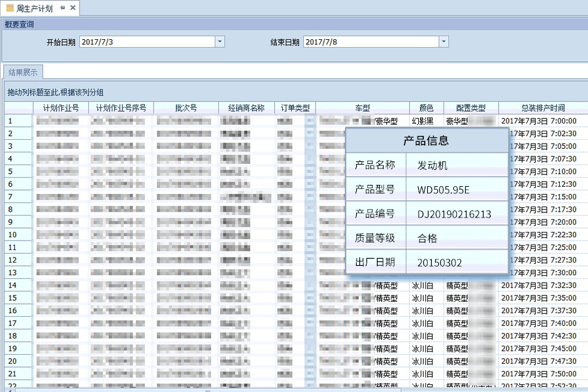This screenshot has width=588, height=392.
Task: Click the 质量等级 label in popup
Action: [375, 238]
